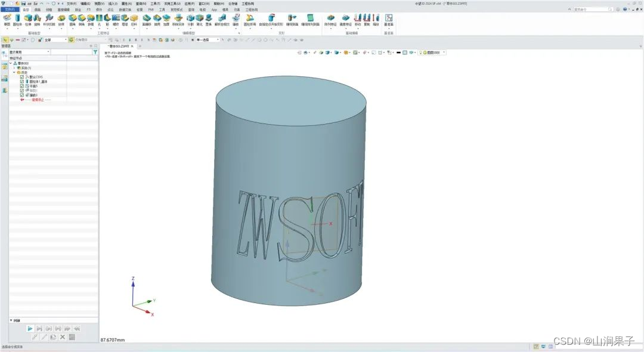Screen dimensions: 644x352
Task: Click the X cancel button in replay controls
Action: (x=63, y=337)
